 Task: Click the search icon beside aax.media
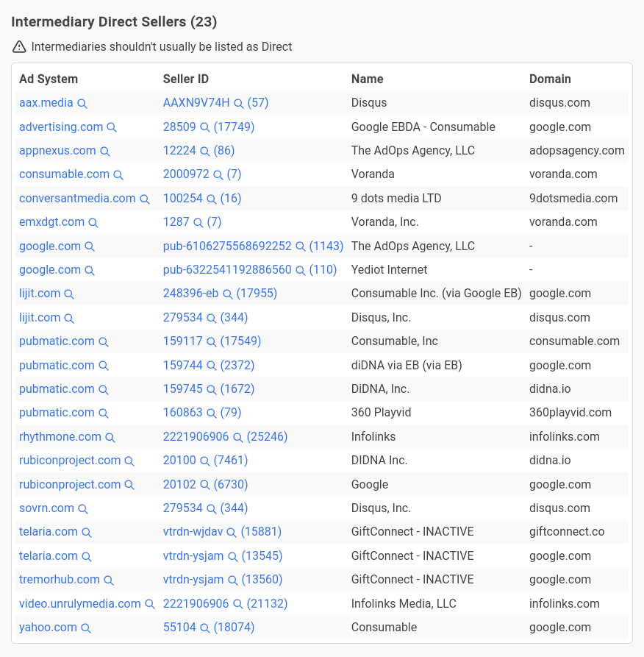coord(82,104)
